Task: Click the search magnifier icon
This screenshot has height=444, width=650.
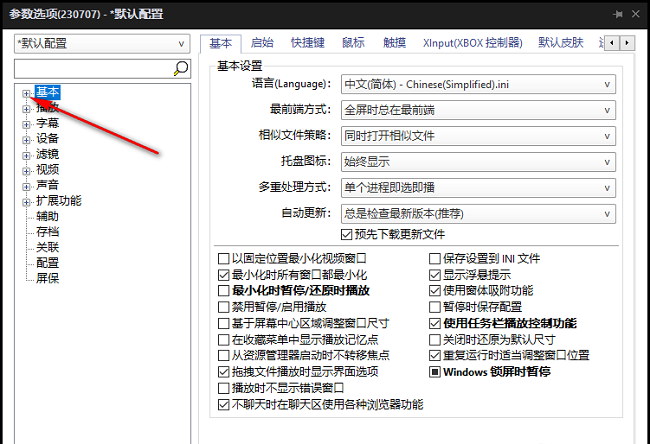Action: click(x=181, y=68)
